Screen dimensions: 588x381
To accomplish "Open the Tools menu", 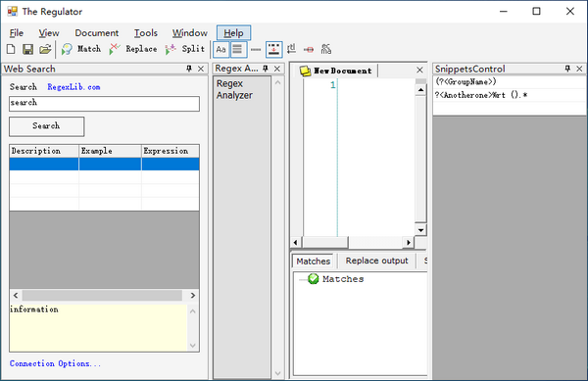I will point(146,33).
